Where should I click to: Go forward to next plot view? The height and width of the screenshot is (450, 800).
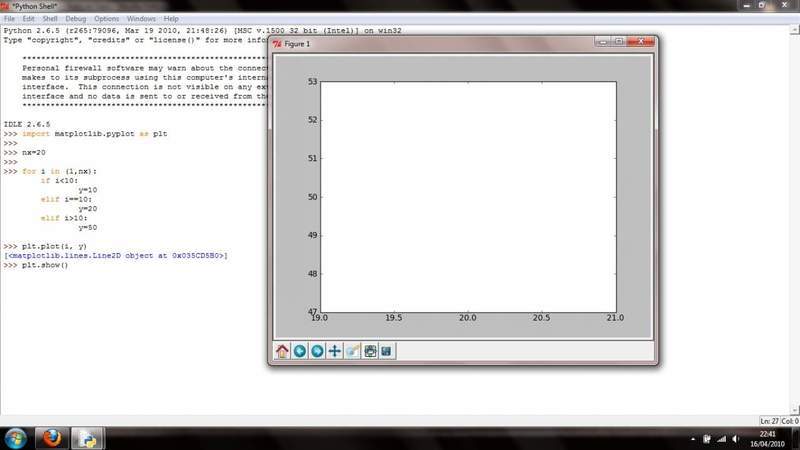pyautogui.click(x=316, y=351)
